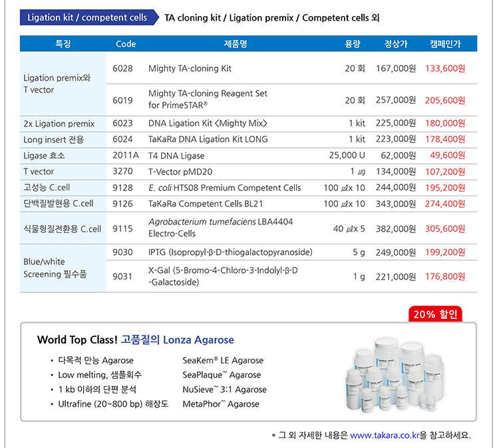The image size is (499, 448).
Task: Click the 제품명 column header
Action: [235, 44]
